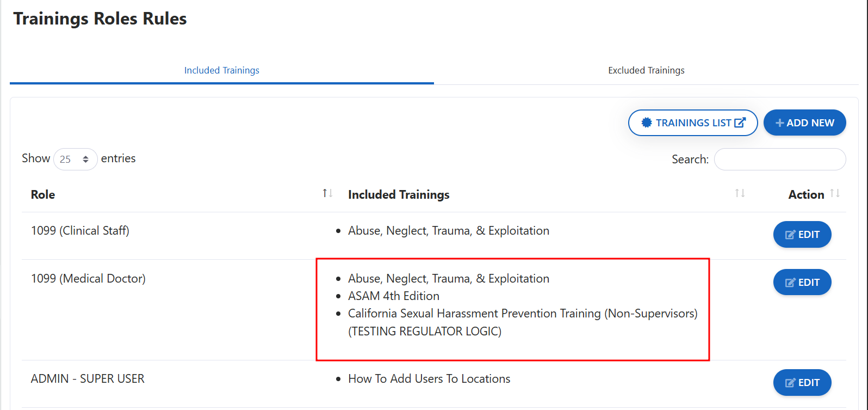Edit the 1099 (Medical Doctor) role rule
This screenshot has height=410, width=868.
click(x=802, y=282)
